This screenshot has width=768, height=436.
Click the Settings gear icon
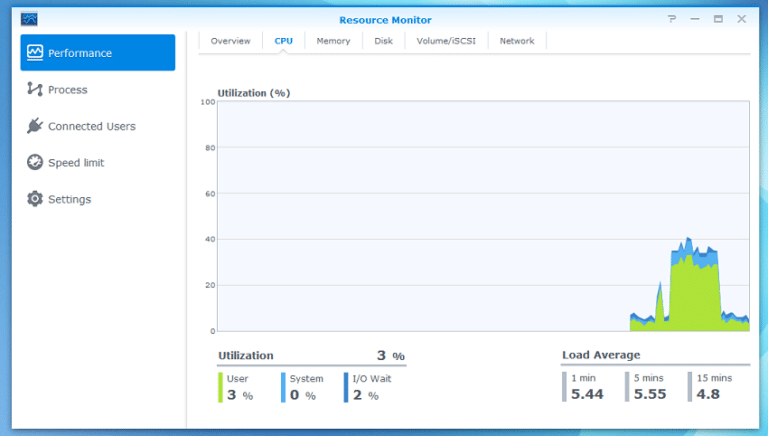[35, 199]
